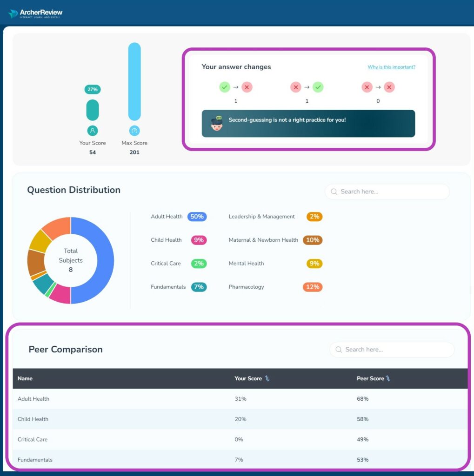Click the Child Health 9% badge
The width and height of the screenshot is (474, 476).
199,240
